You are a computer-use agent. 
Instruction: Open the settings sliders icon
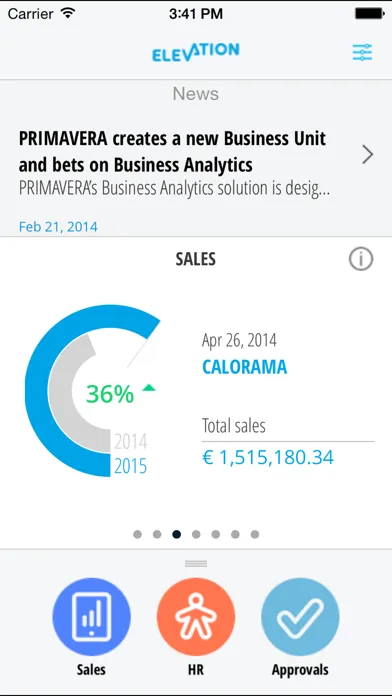click(x=362, y=52)
